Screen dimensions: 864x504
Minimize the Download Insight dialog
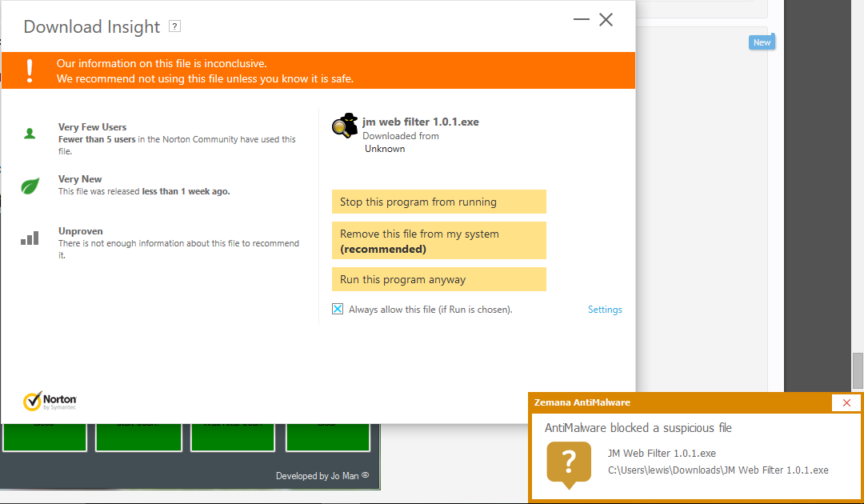582,19
